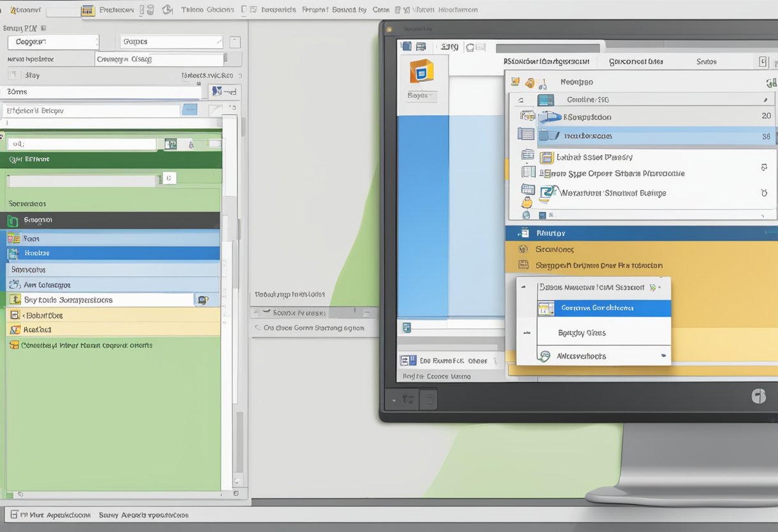Click the circular refresh icon near the toolbar
The width and height of the screenshot is (778, 532).
(x=168, y=10)
